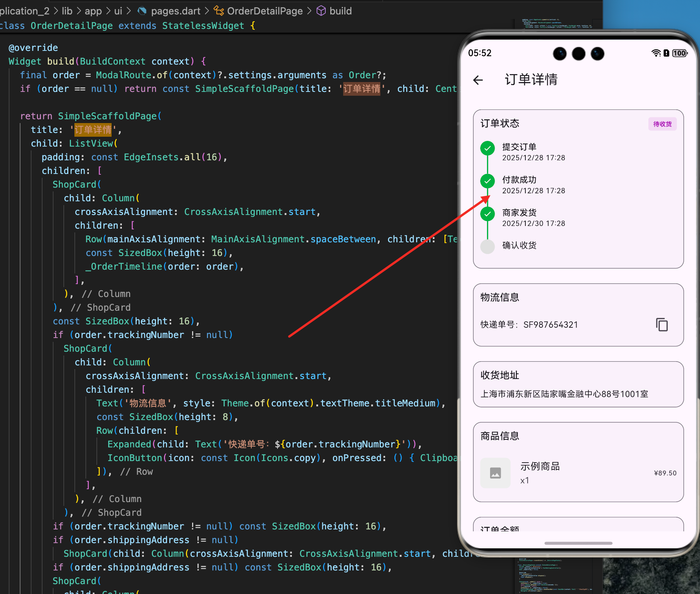The height and width of the screenshot is (594, 700).
Task: Tap the 示例商品 product name
Action: pos(540,466)
